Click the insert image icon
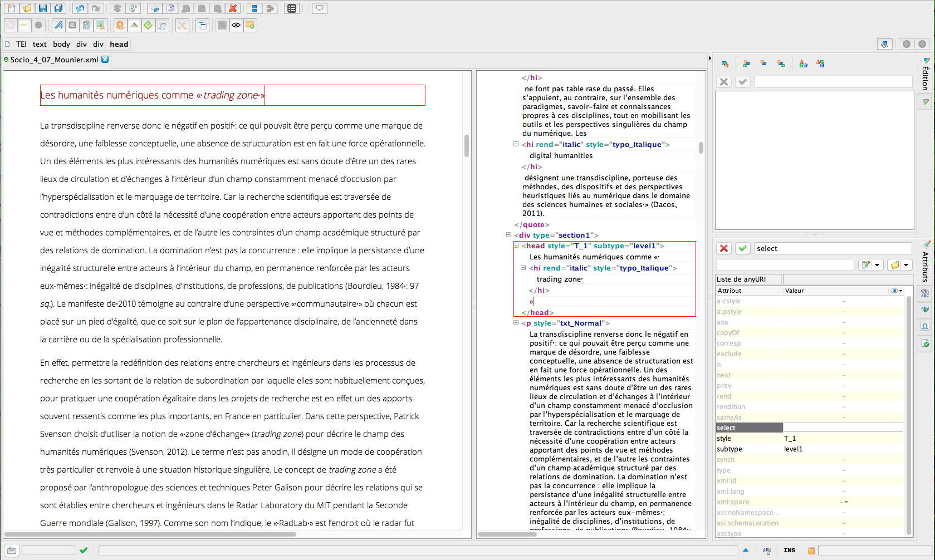Image resolution: width=935 pixels, height=560 pixels. pos(100,25)
